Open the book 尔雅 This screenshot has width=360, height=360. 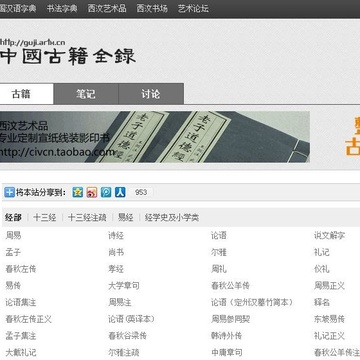[219, 252]
